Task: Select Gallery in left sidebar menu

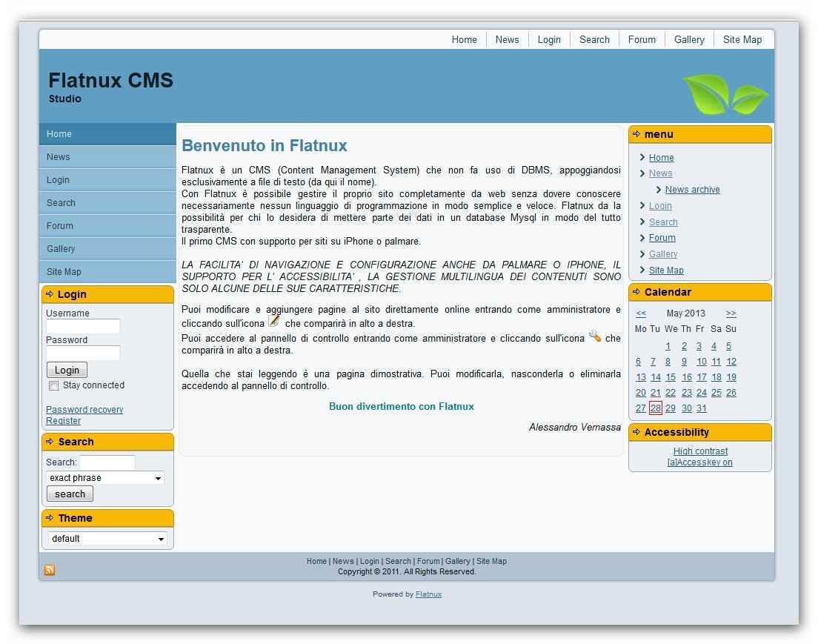Action: 107,249
